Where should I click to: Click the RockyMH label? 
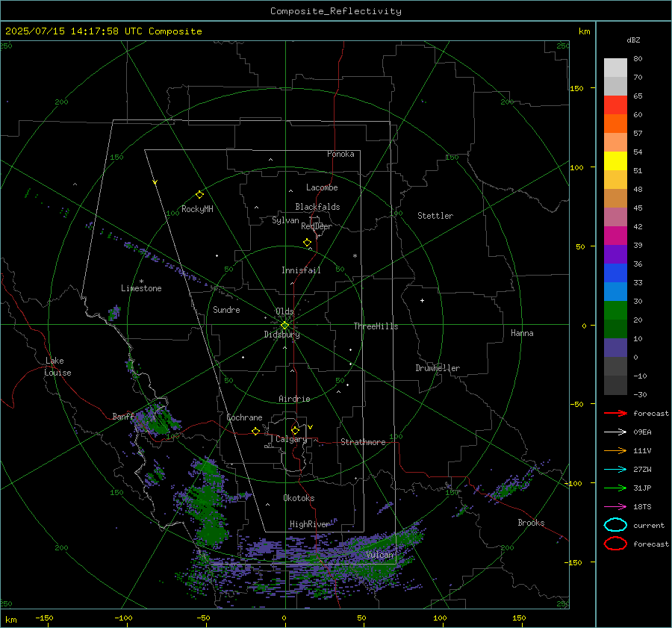click(x=197, y=209)
